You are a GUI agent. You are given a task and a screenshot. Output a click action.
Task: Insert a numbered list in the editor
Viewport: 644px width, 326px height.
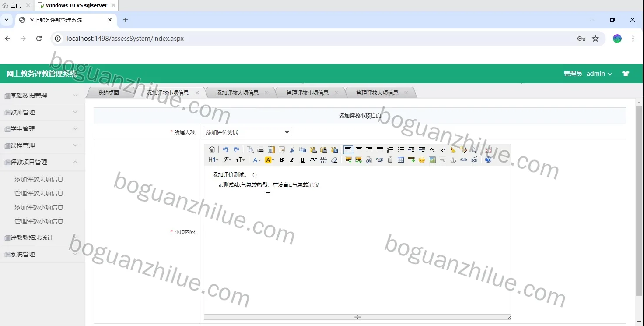pos(390,150)
